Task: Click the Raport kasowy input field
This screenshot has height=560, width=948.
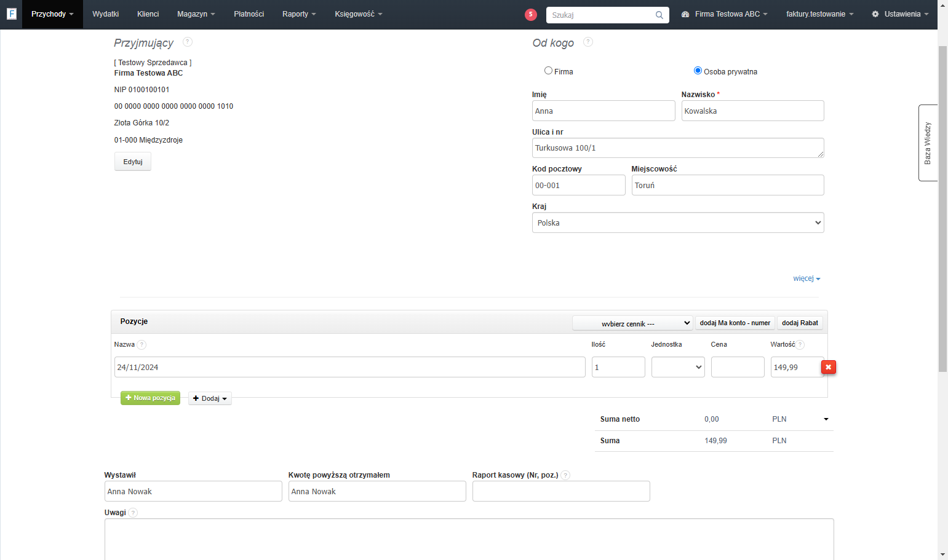Action: 561,491
